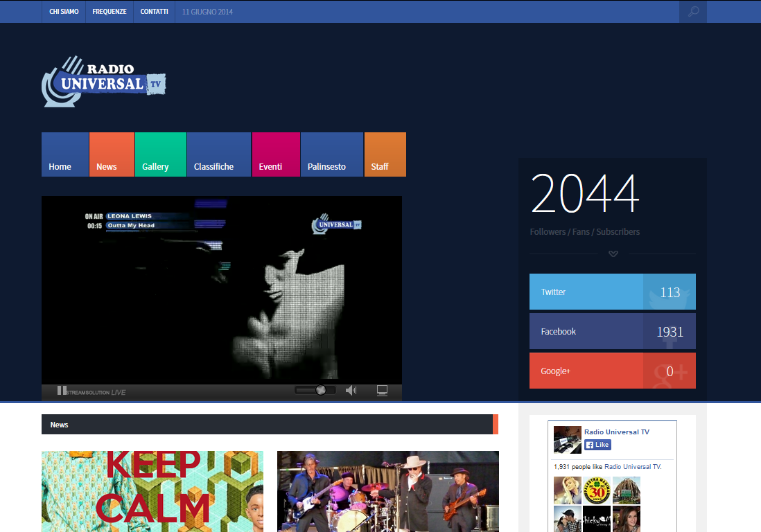
Task: Open the band concert news thumbnail
Action: [x=388, y=491]
